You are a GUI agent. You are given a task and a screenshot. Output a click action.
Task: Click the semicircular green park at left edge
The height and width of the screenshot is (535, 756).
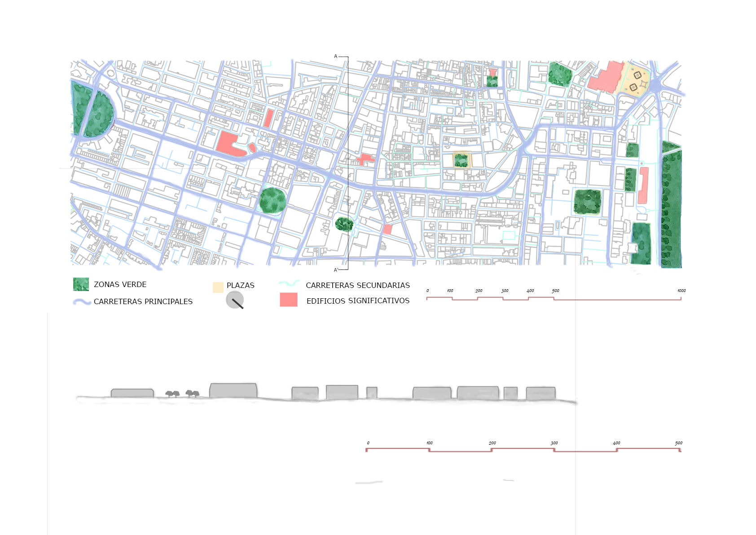pos(93,109)
